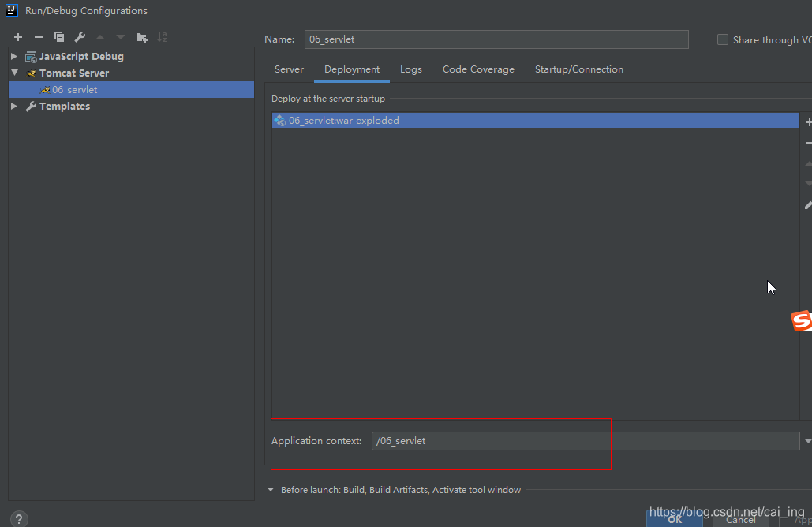Open the help question mark
Screen dimensions: 812x527
pos(19,519)
